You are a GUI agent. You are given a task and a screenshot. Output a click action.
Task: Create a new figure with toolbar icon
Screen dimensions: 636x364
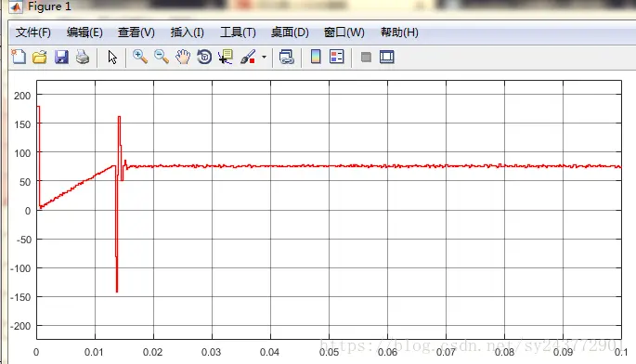coord(19,57)
